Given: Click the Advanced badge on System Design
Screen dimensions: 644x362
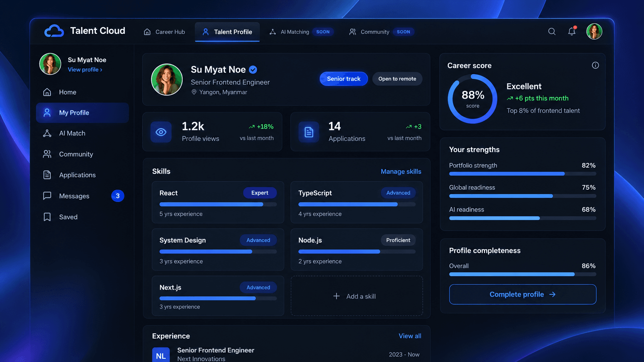Looking at the screenshot, I should click(x=258, y=240).
